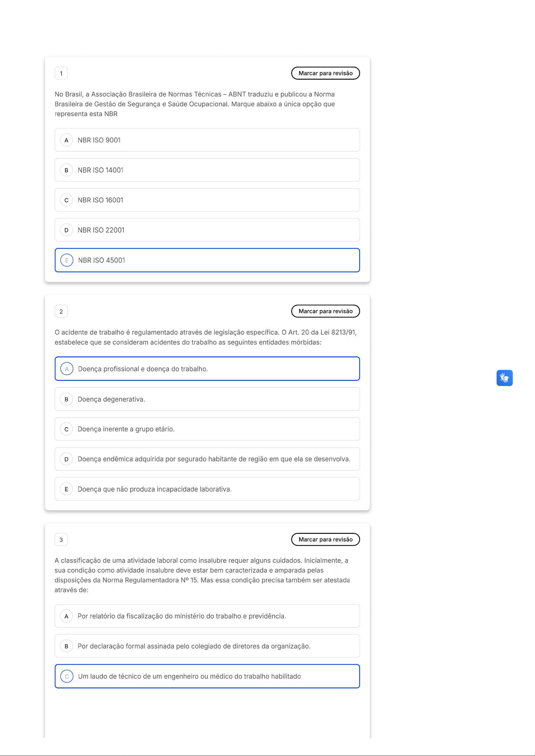This screenshot has width=535, height=756.
Task: Choose option B NBR ISO 14001
Action: click(x=207, y=170)
